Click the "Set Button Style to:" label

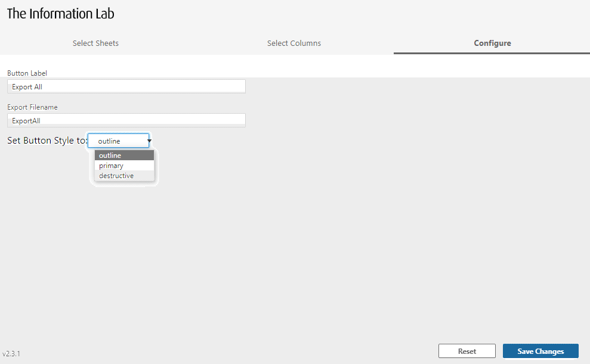[47, 141]
